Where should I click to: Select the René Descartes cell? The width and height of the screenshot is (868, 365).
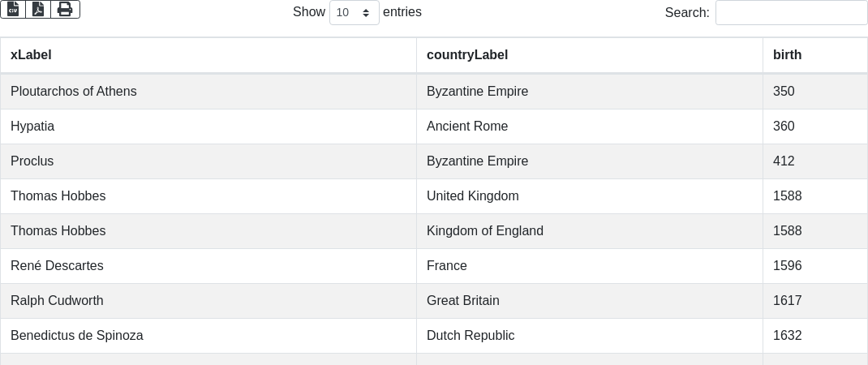tap(57, 266)
